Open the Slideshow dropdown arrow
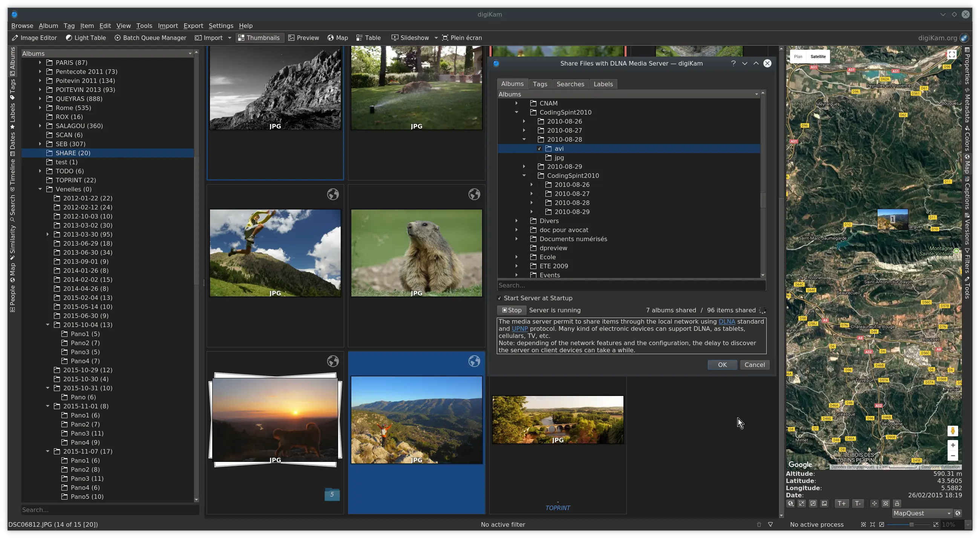980x538 pixels. point(436,38)
